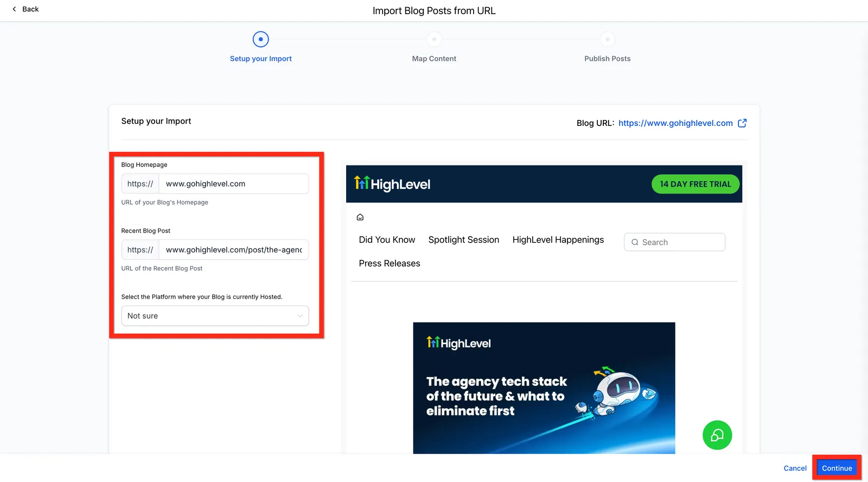Open the Did You Know category
Image resolution: width=868 pixels, height=482 pixels.
pyautogui.click(x=387, y=240)
